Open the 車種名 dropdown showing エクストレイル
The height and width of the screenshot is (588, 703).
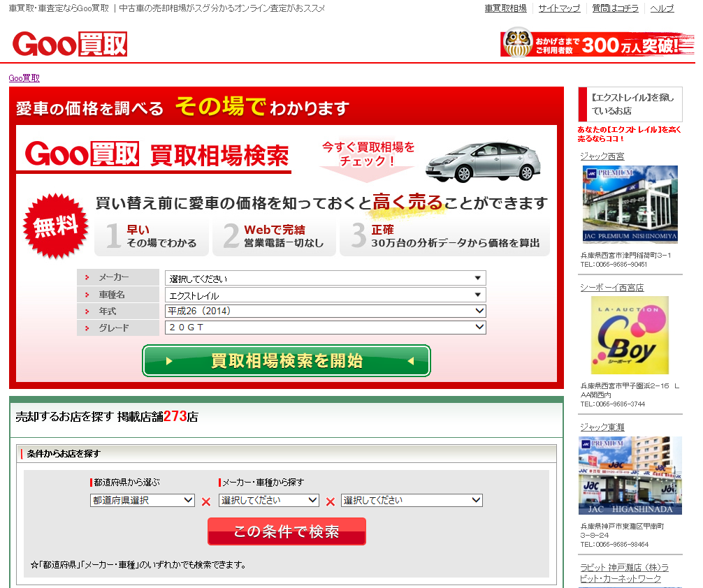click(326, 295)
